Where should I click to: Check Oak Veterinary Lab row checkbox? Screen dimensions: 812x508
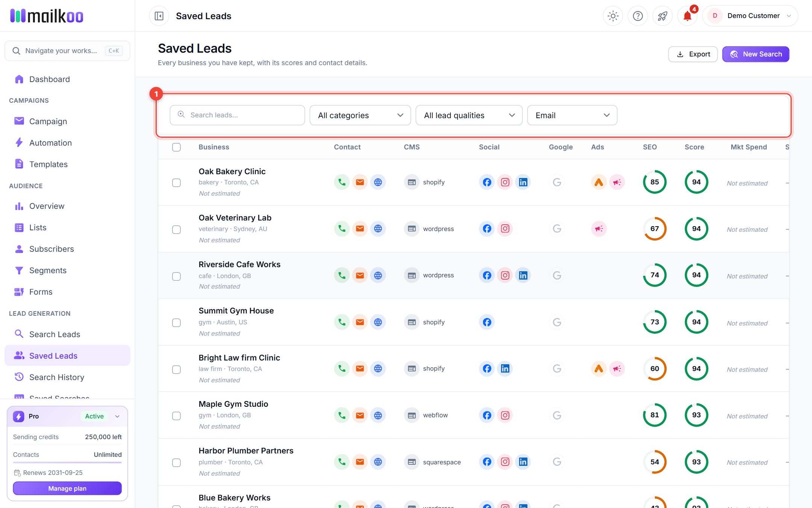pos(176,230)
